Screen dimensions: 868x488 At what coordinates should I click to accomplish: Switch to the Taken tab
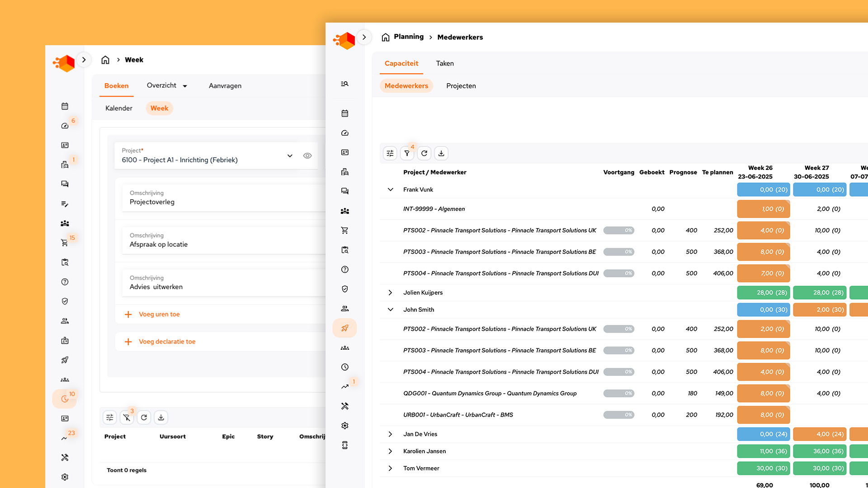(x=444, y=64)
